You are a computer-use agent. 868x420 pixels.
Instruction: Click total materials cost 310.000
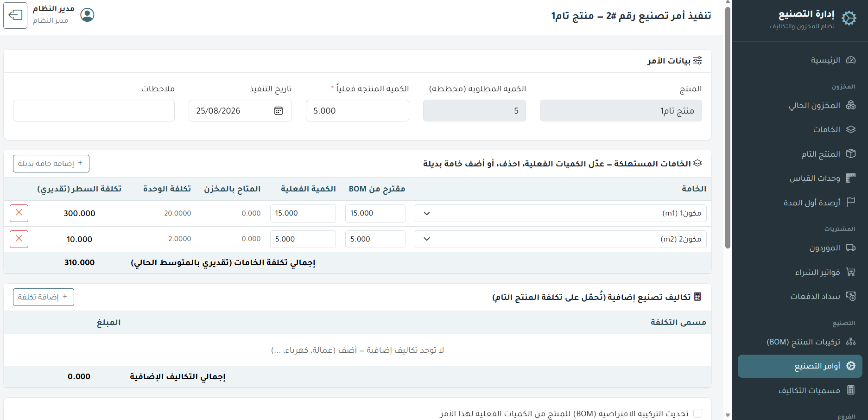[x=80, y=263]
